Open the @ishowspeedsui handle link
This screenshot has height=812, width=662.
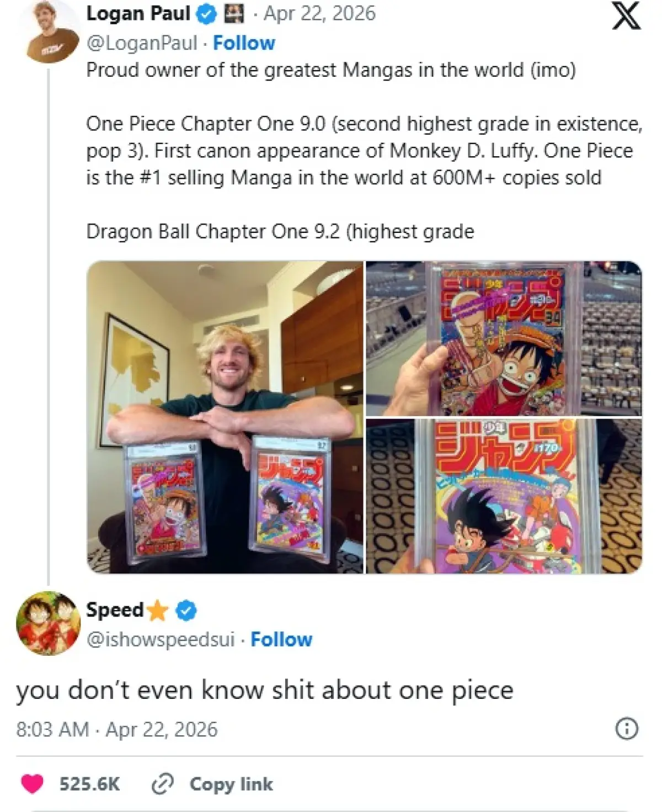pyautogui.click(x=161, y=639)
